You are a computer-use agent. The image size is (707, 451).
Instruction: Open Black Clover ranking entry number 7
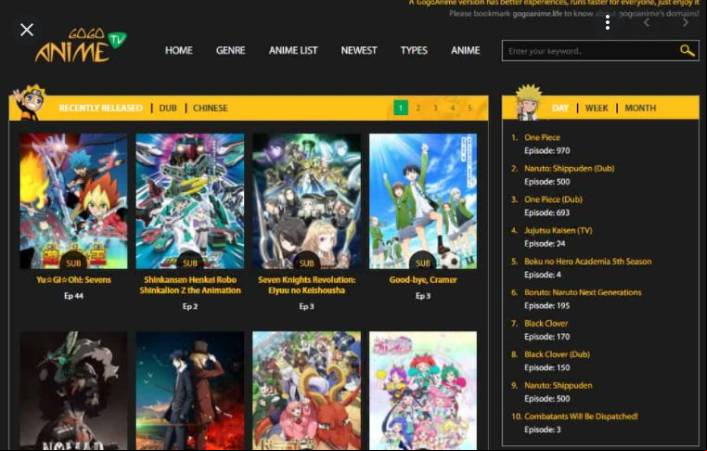[546, 324]
